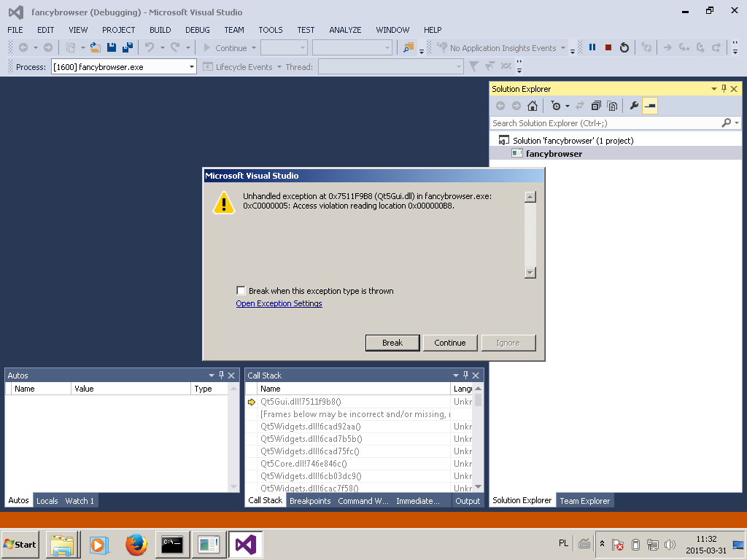
Task: Open the Solution Explorer window options dropdown
Action: tap(713, 88)
